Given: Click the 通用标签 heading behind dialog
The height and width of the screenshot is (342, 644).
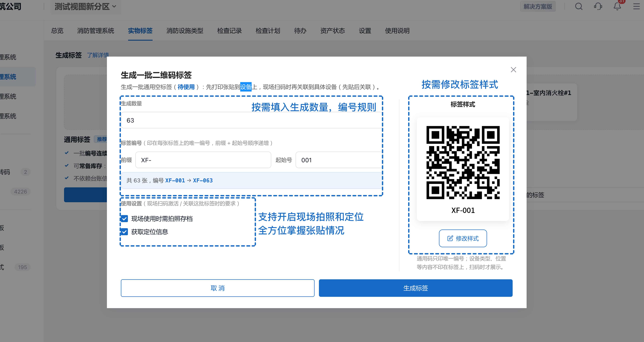Looking at the screenshot, I should click(x=77, y=139).
